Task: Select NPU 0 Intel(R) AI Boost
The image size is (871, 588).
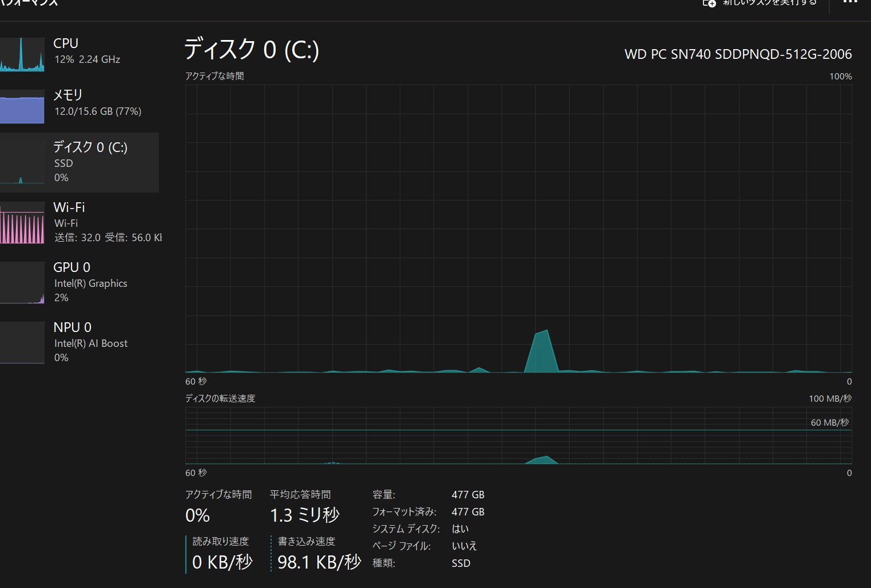Action: click(x=79, y=342)
